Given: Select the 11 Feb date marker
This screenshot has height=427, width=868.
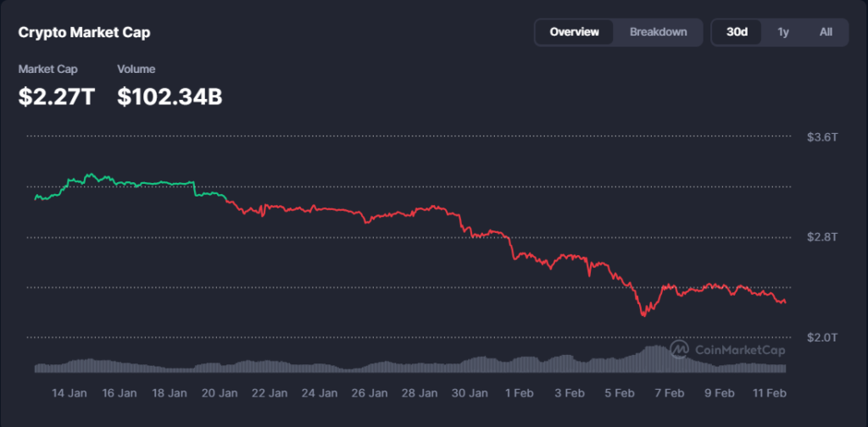Looking at the screenshot, I should [771, 393].
